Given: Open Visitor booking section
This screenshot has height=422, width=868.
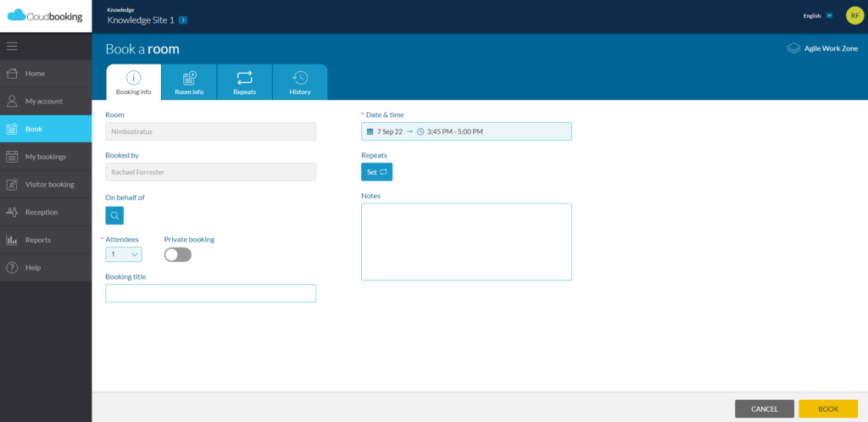Looking at the screenshot, I should point(46,184).
